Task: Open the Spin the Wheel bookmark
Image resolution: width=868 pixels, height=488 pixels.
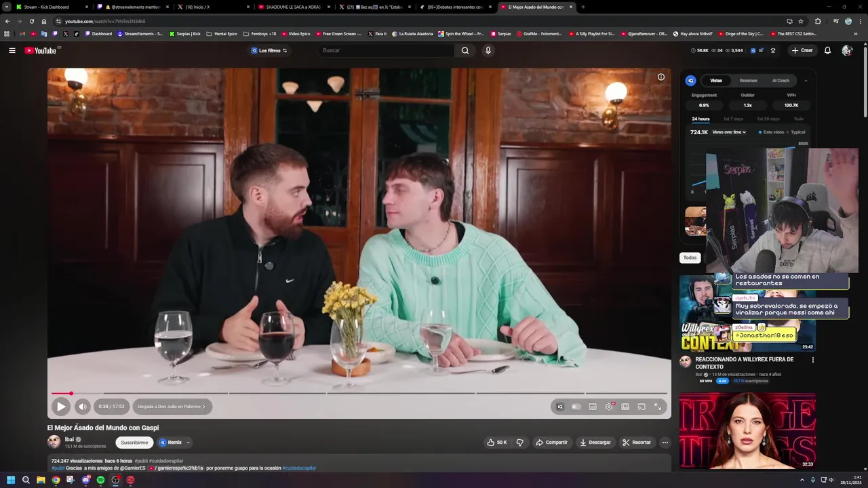Action: pos(460,33)
